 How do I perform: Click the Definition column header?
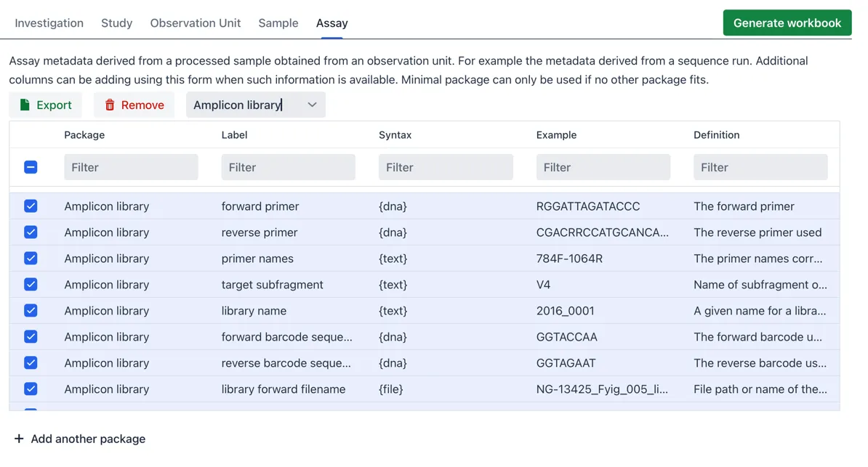[716, 135]
